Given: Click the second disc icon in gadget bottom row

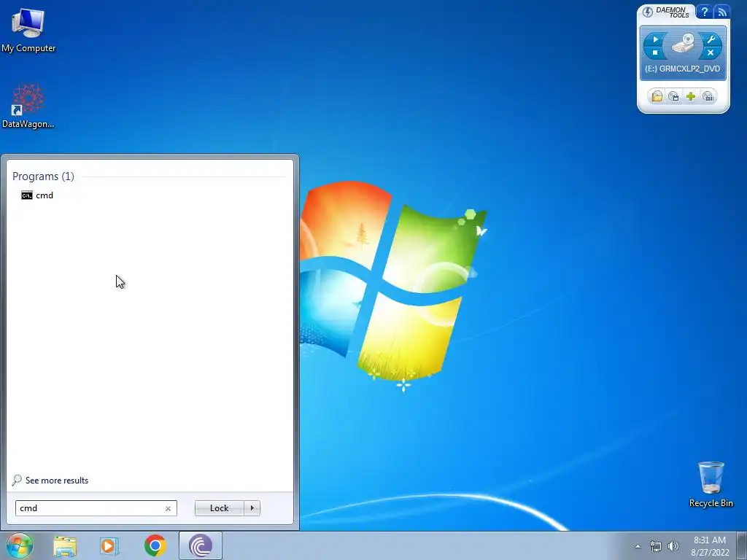Looking at the screenshot, I should [673, 97].
